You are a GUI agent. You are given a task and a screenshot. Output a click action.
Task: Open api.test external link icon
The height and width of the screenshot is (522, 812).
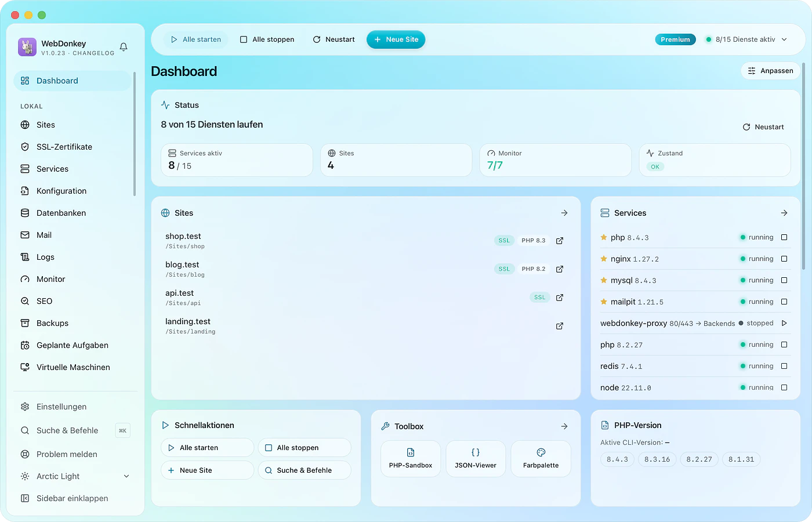[560, 298]
